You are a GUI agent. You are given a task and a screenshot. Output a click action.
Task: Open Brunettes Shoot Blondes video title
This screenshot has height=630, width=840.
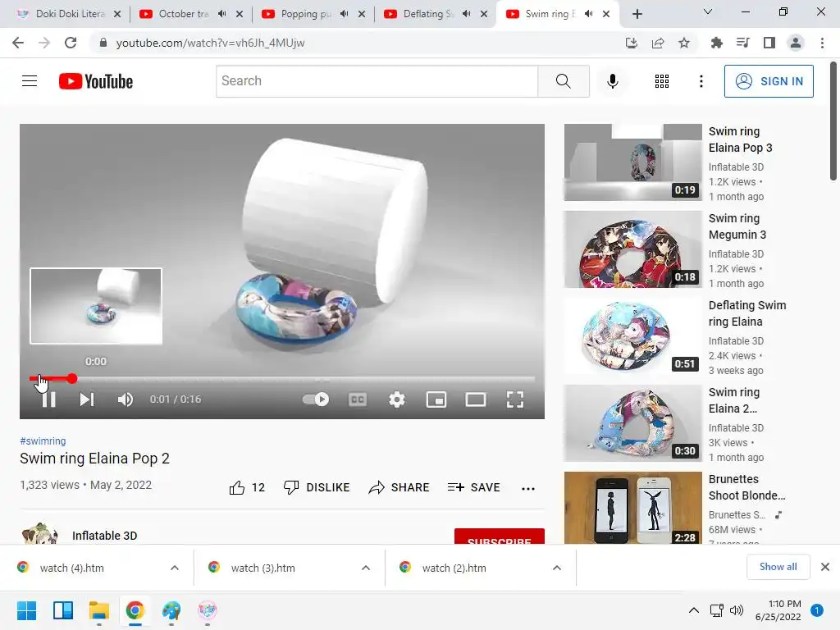pyautogui.click(x=746, y=487)
